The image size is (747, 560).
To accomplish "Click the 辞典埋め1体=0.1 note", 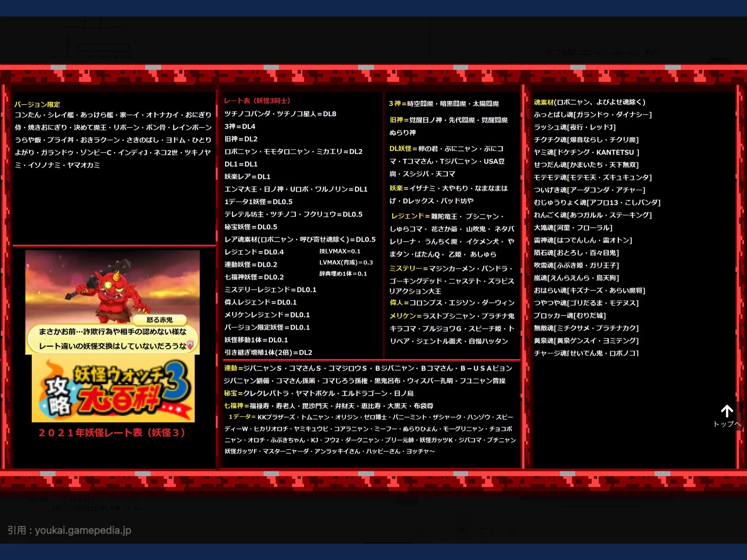I will click(343, 274).
